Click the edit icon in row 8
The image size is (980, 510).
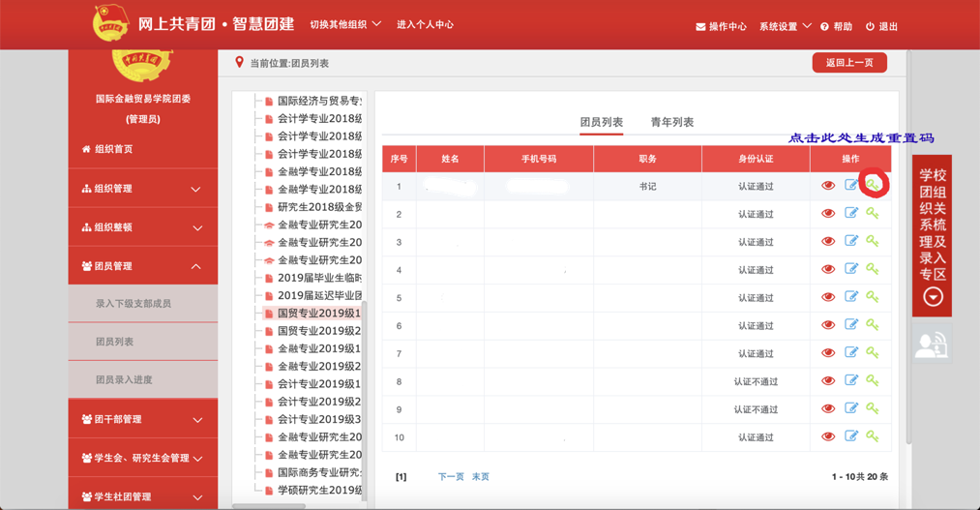(851, 381)
